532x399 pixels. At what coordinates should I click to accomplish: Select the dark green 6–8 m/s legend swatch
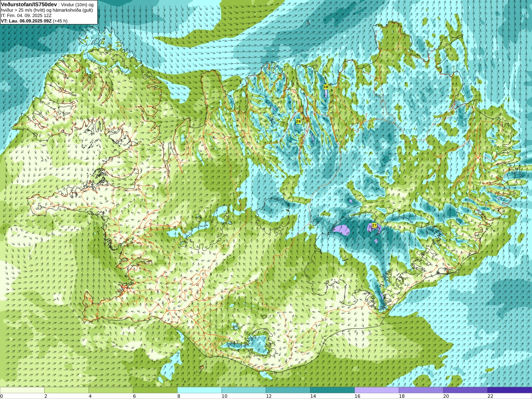point(155,390)
